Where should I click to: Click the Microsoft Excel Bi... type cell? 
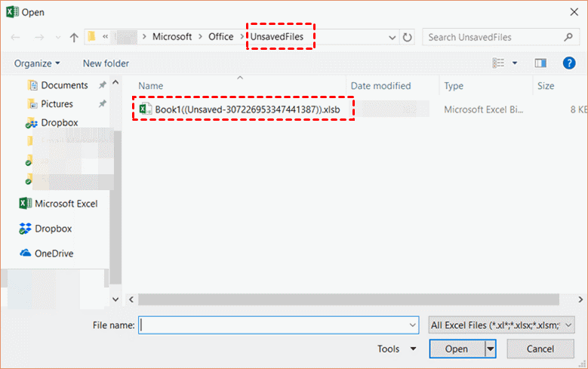click(483, 109)
